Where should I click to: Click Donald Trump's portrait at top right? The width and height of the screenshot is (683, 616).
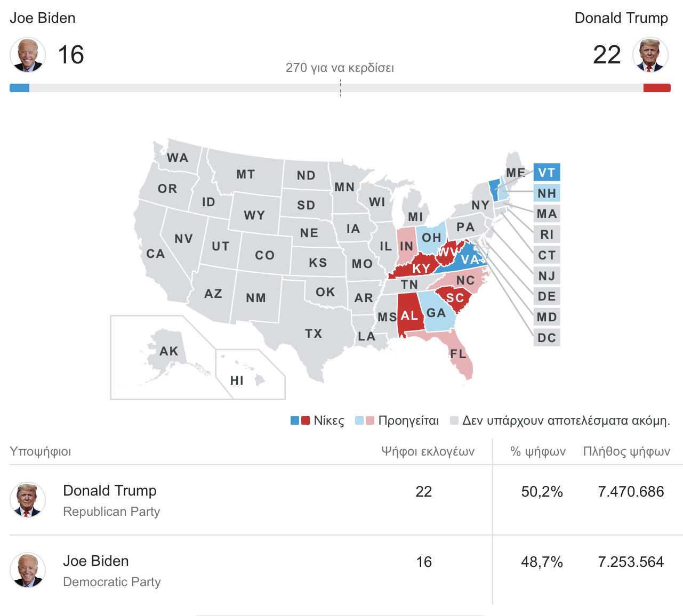[650, 55]
